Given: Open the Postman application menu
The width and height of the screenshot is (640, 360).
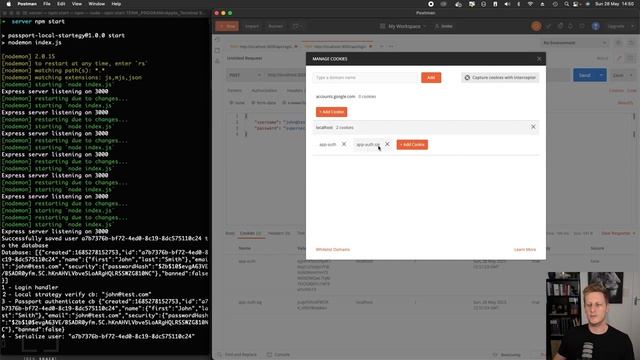Looking at the screenshot, I should pos(27,4).
